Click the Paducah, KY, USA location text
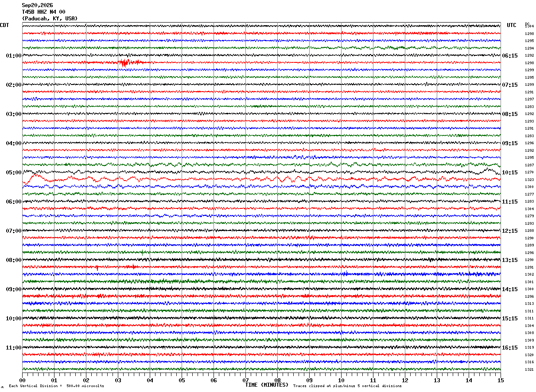The height and width of the screenshot is (392, 536). [x=50, y=19]
